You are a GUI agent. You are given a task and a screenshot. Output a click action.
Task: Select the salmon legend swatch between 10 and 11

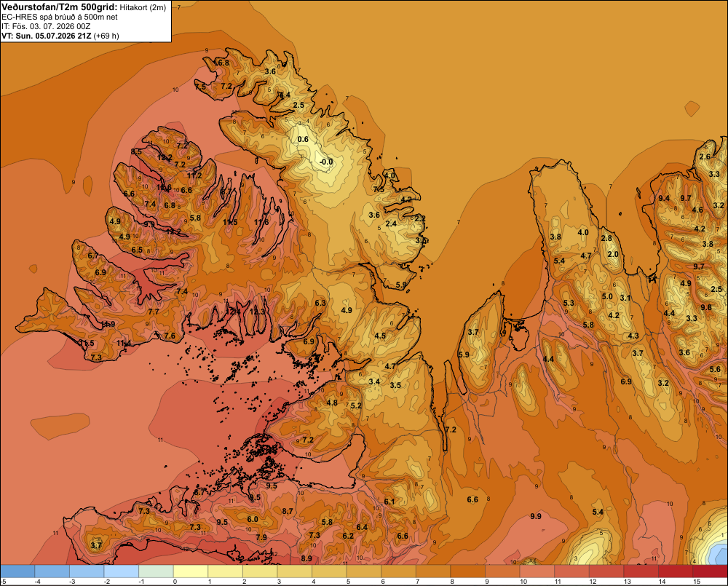click(537, 571)
